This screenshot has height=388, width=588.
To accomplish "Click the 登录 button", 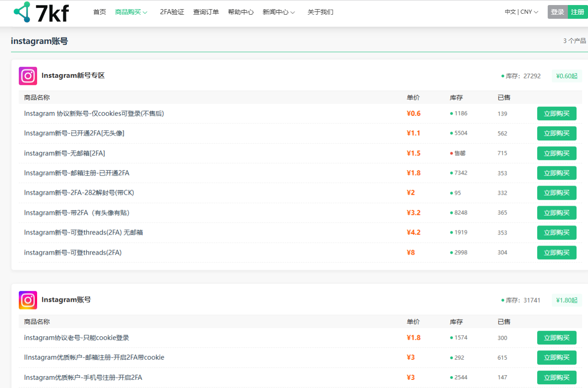I will click(x=558, y=12).
